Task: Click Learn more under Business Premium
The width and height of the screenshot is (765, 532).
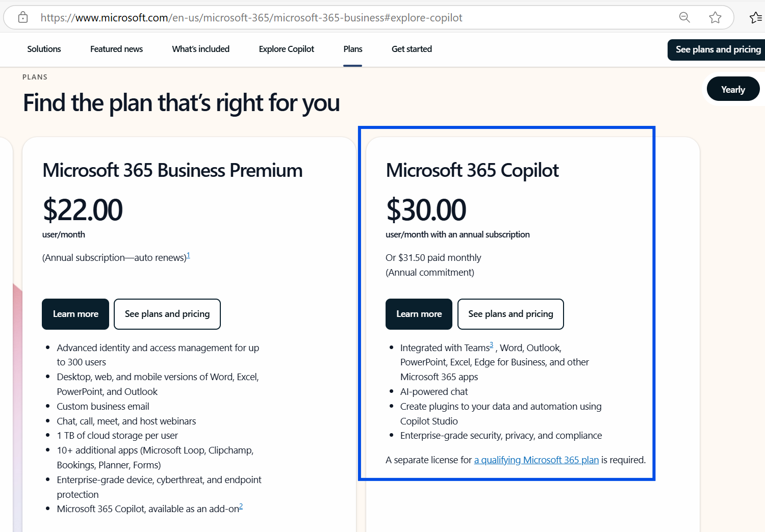Action: point(75,314)
